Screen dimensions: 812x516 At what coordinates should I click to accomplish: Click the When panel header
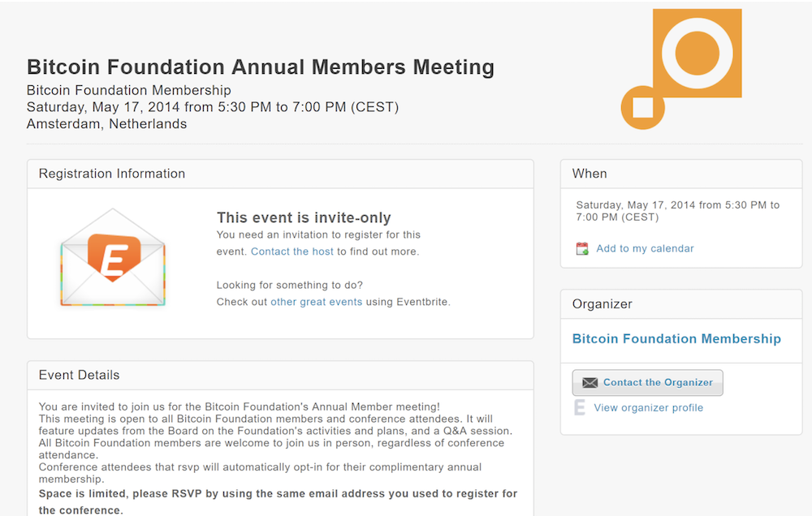click(681, 174)
